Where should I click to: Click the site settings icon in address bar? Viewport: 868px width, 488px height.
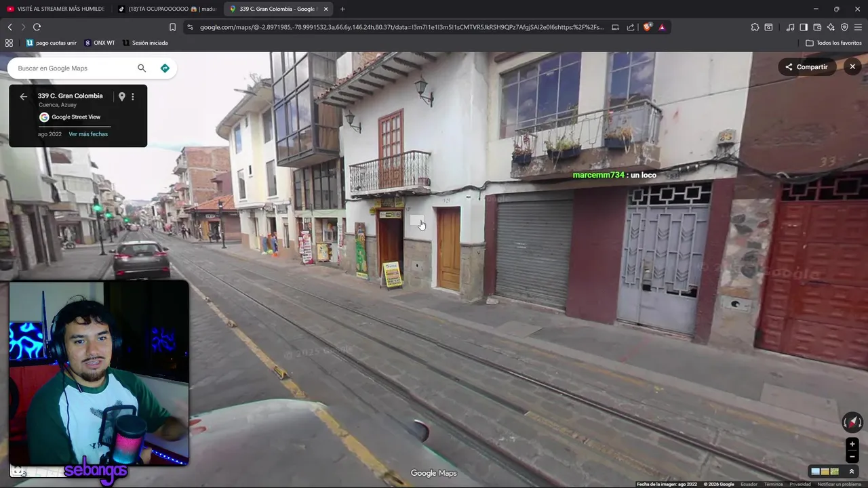tap(190, 27)
